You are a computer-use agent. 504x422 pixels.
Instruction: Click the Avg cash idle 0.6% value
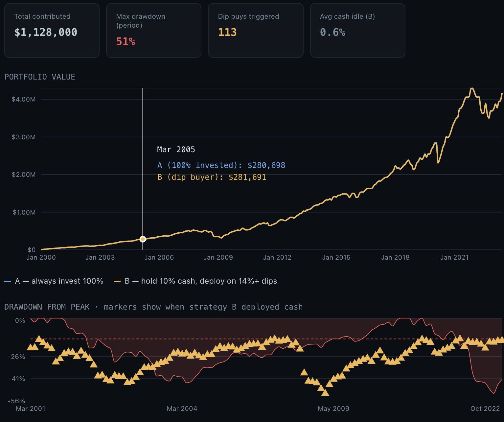click(332, 32)
